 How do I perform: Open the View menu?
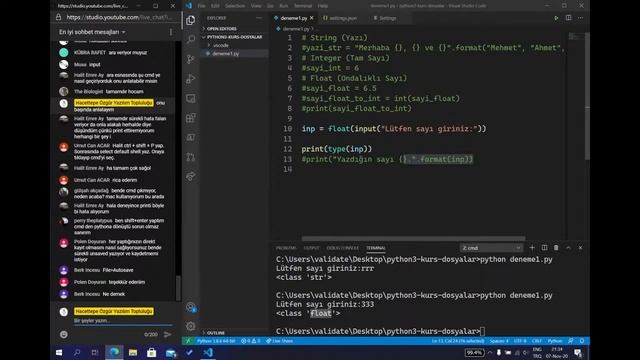pos(256,6)
